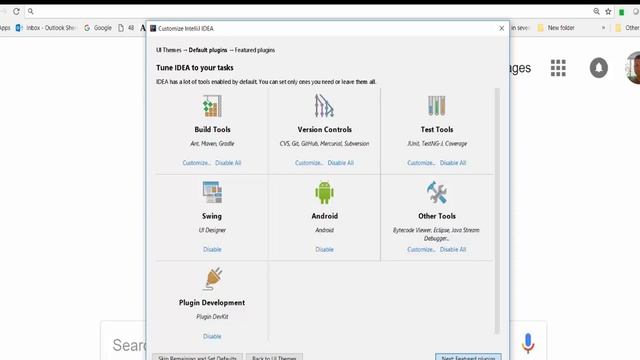This screenshot has width=640, height=360.
Task: Go Back to UI Themes
Action: click(x=274, y=357)
